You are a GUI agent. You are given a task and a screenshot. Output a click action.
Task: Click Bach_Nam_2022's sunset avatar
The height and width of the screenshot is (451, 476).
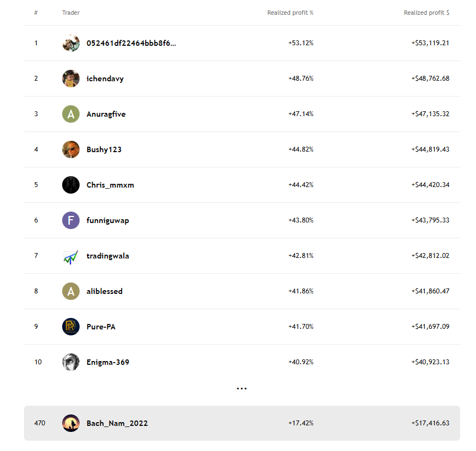[71, 423]
